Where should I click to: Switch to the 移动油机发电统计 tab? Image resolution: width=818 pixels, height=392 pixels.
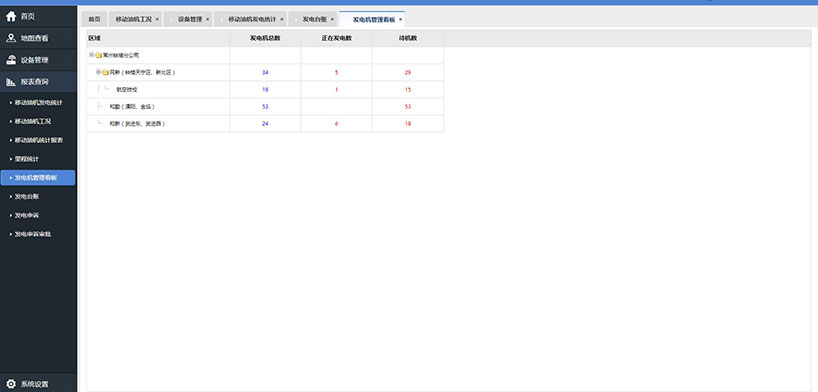pos(252,19)
